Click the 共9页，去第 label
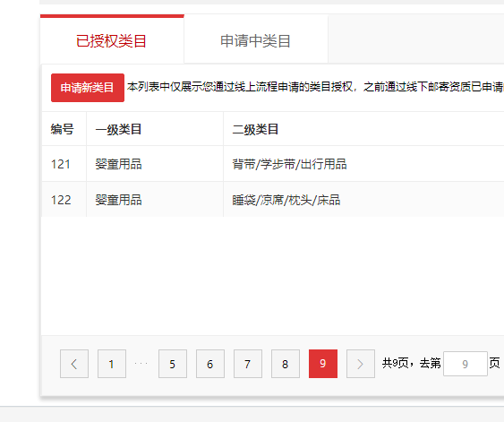The height and width of the screenshot is (422, 504). coord(412,363)
